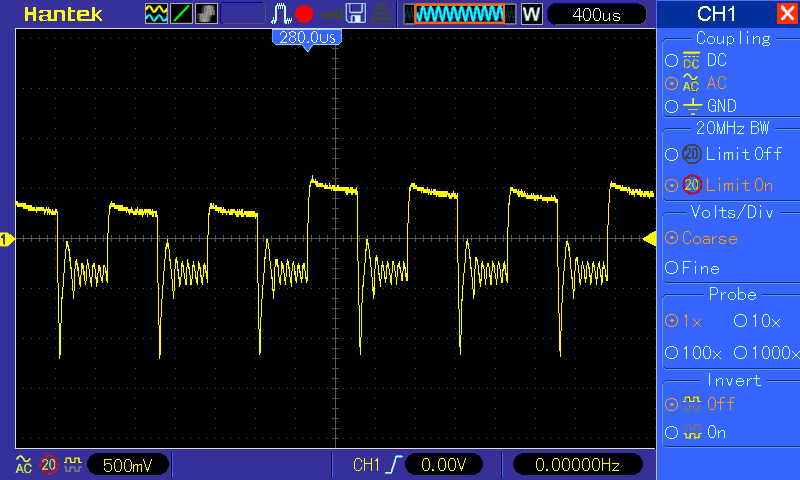This screenshot has height=480, width=800.
Task: Turn Invert Off
Action: pos(671,404)
